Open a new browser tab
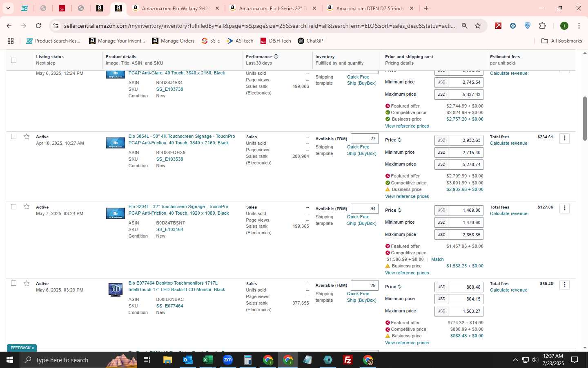 coord(426,8)
